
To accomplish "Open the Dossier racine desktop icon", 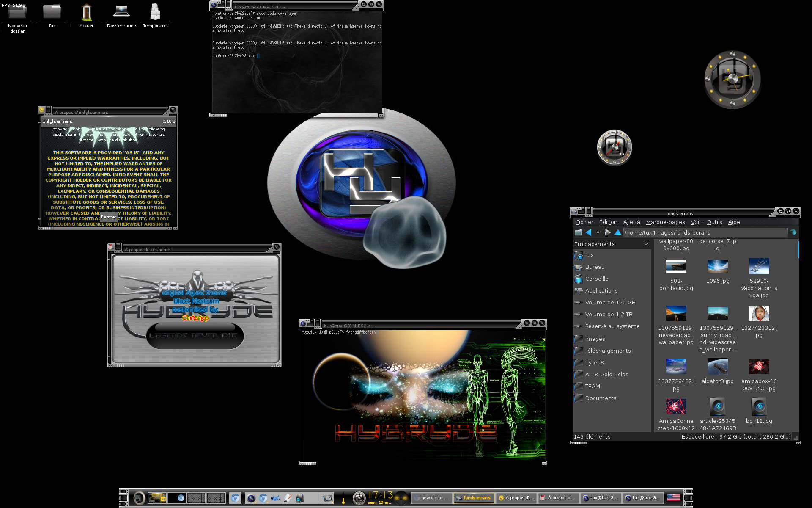I will point(121,16).
